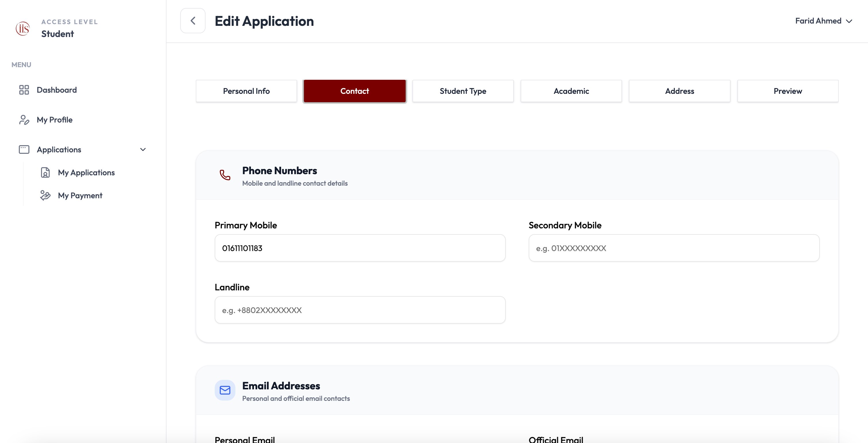868x443 pixels.
Task: Focus the Primary Mobile input field
Action: [x=360, y=248]
